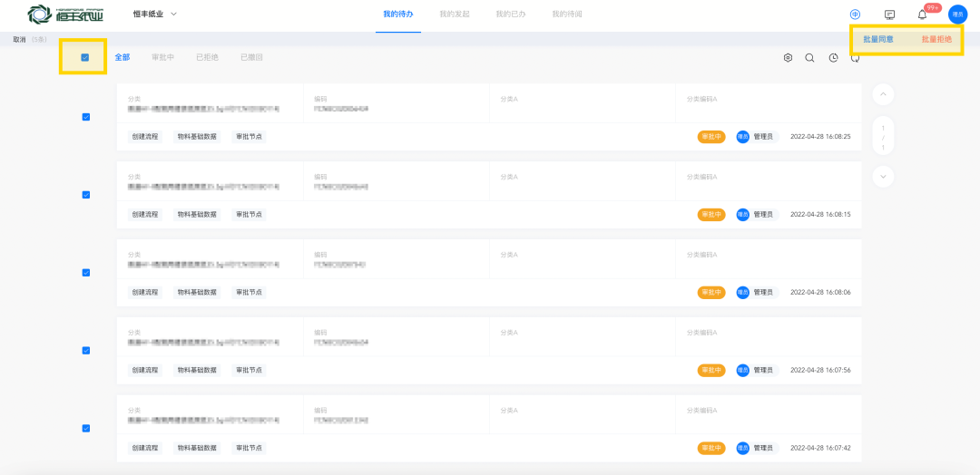Uncheck the item dated 2022-04-28 16:08:25
Image resolution: width=980 pixels, height=475 pixels.
[86, 117]
